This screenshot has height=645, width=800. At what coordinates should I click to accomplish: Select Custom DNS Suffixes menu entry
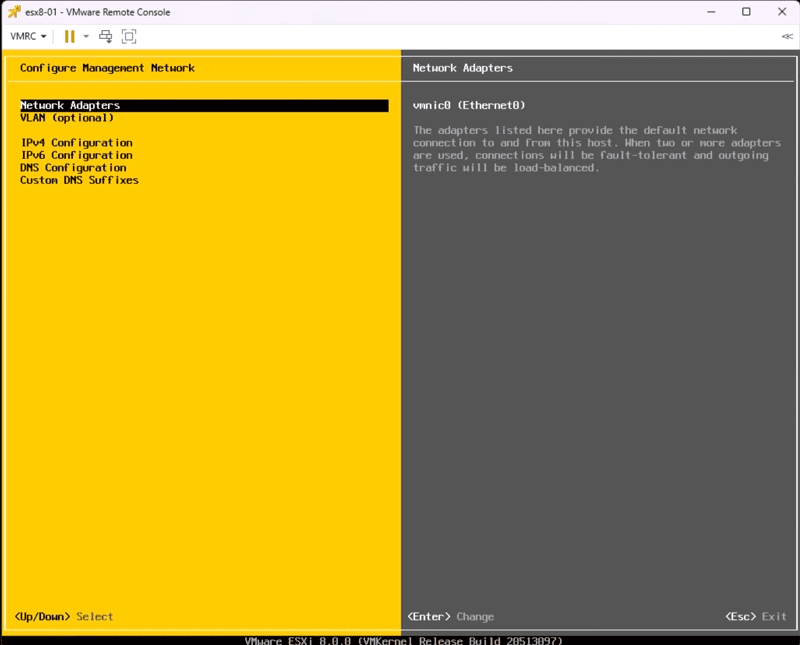[x=80, y=180]
